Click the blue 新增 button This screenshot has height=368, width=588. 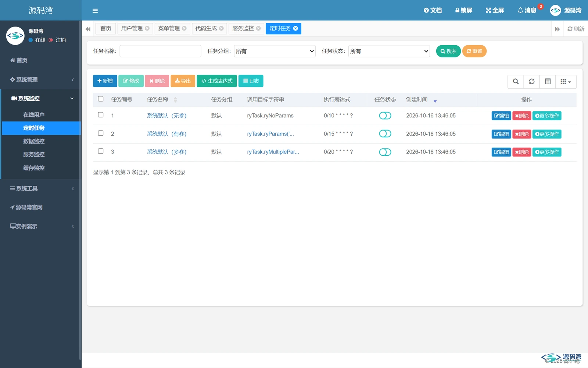[105, 81]
